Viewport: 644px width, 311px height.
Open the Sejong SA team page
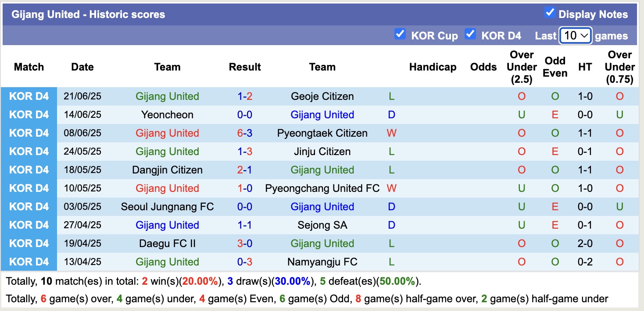[322, 225]
